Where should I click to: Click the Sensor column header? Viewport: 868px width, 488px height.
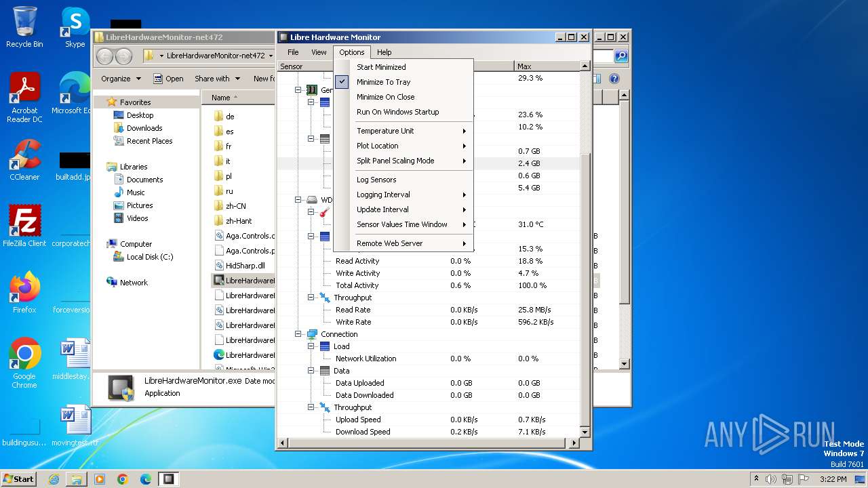click(x=305, y=66)
